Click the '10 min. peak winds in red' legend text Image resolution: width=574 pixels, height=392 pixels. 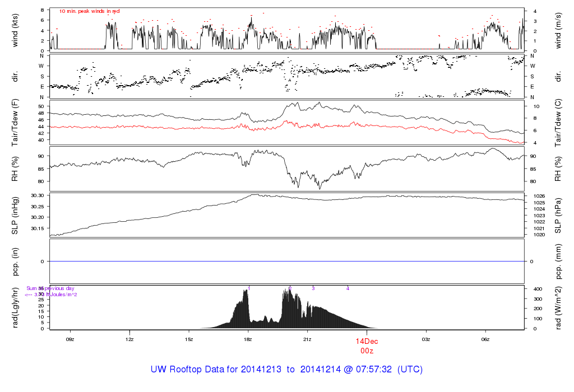[x=90, y=11]
